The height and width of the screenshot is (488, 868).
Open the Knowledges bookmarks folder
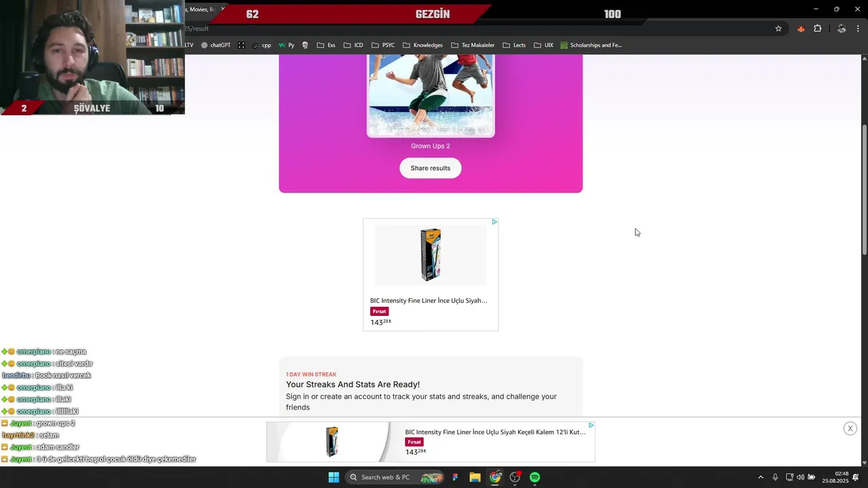422,45
